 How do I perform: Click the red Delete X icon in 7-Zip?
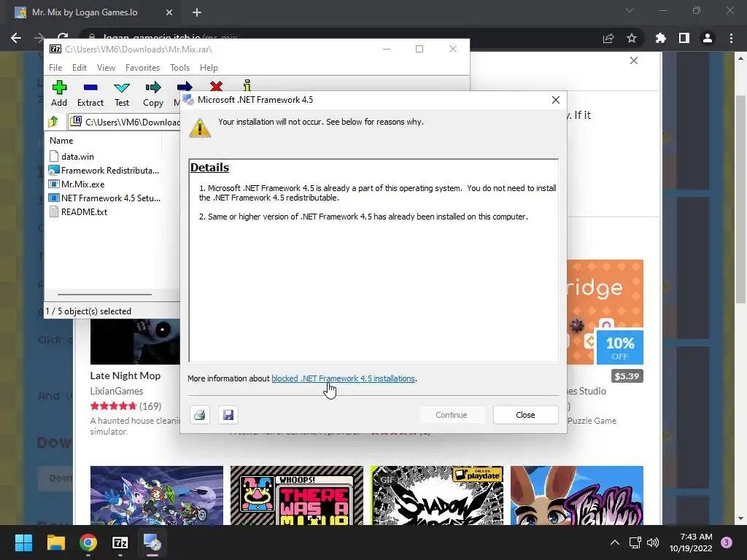pyautogui.click(x=216, y=86)
